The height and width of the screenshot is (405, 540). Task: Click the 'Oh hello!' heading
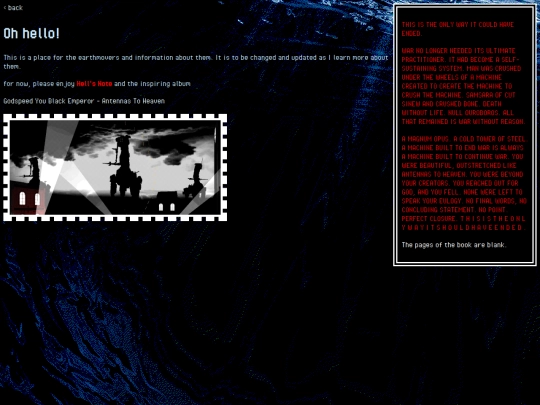32,33
